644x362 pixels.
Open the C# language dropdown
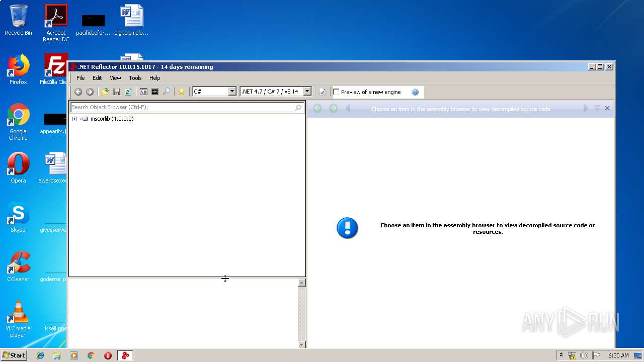point(232,92)
